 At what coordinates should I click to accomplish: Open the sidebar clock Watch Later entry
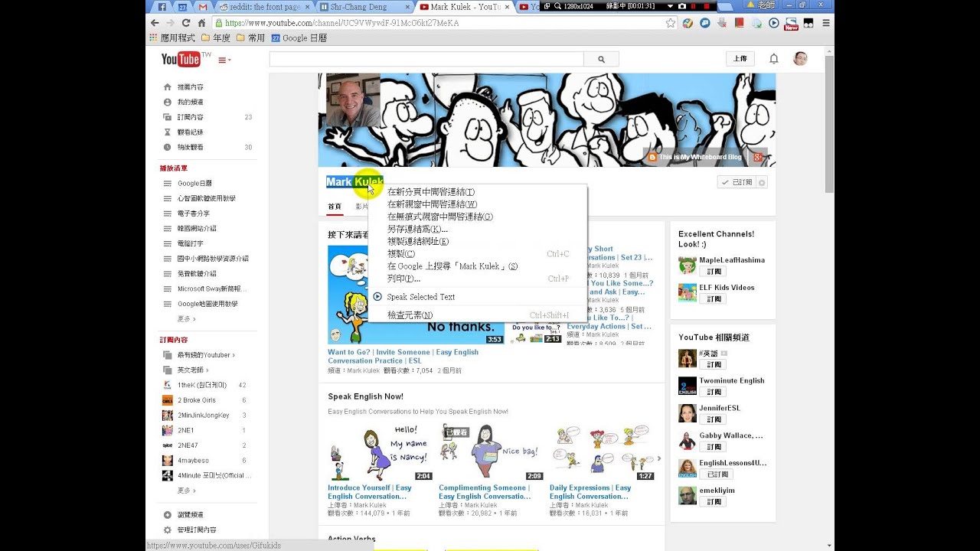168,147
